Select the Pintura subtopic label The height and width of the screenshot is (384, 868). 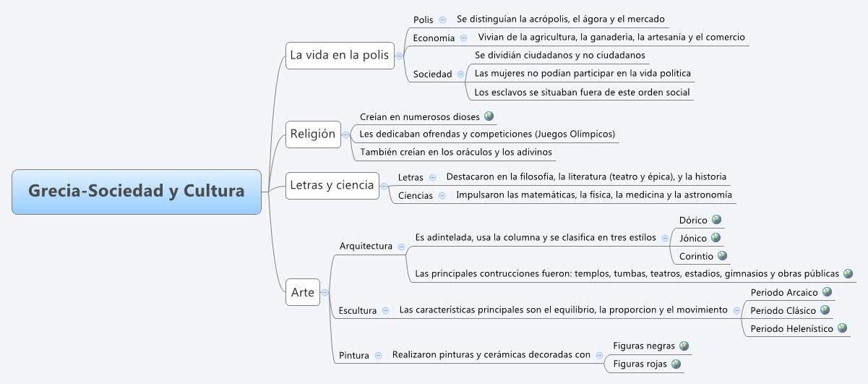354,356
